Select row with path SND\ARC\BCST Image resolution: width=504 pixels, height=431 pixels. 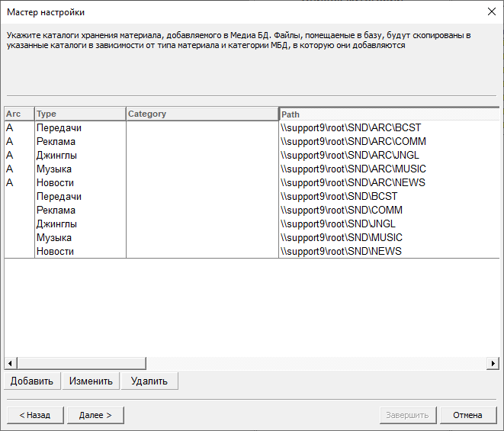tap(350, 127)
